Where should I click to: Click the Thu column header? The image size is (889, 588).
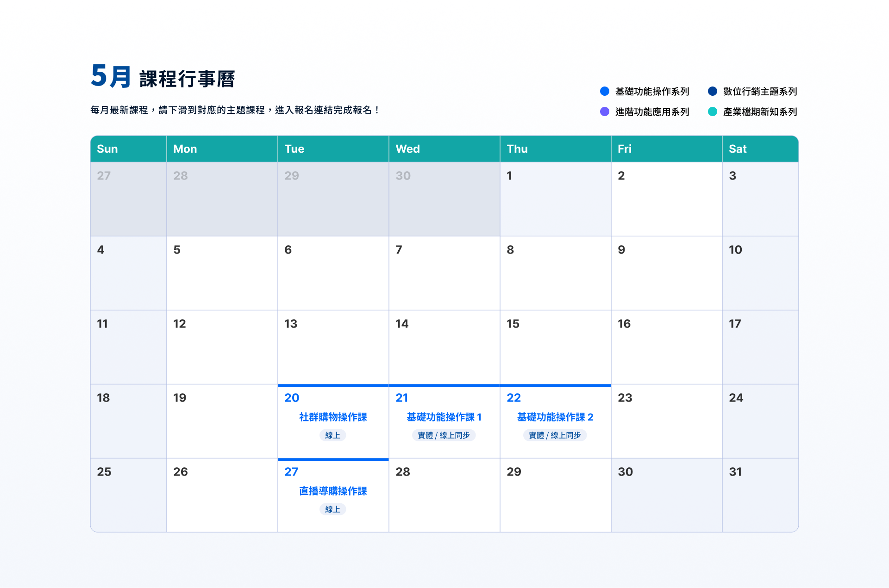point(556,149)
